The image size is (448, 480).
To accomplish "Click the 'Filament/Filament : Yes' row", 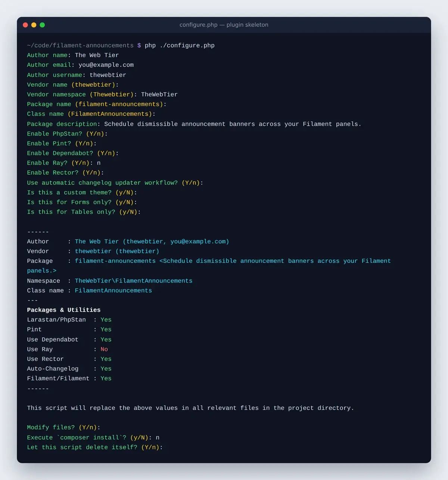I will (x=69, y=378).
